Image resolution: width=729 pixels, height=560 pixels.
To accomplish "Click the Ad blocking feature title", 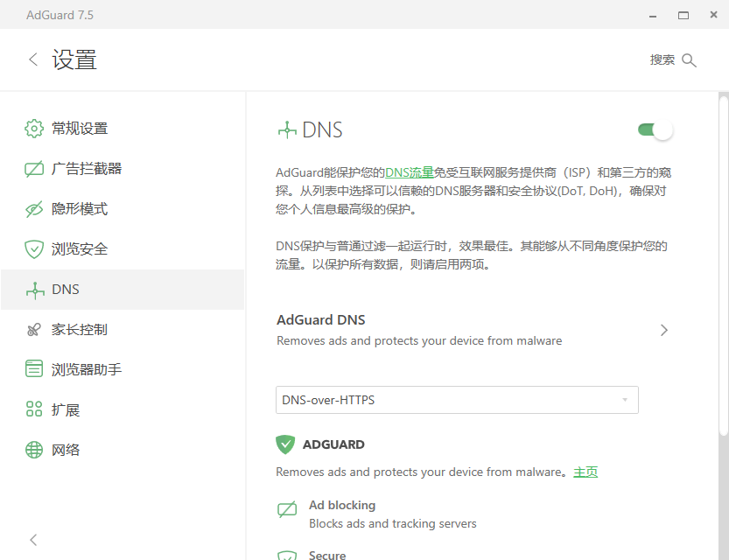I will pos(342,505).
